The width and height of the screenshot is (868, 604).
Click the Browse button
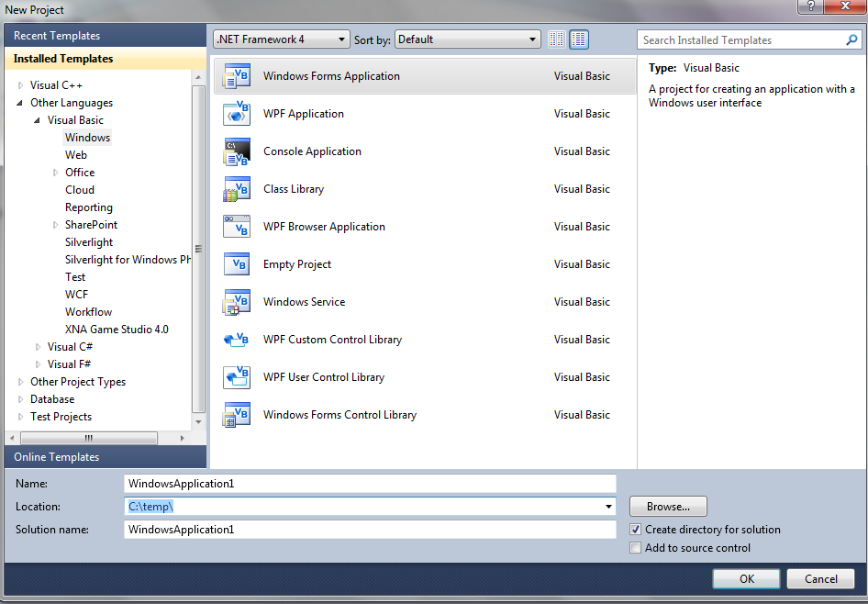click(x=668, y=507)
